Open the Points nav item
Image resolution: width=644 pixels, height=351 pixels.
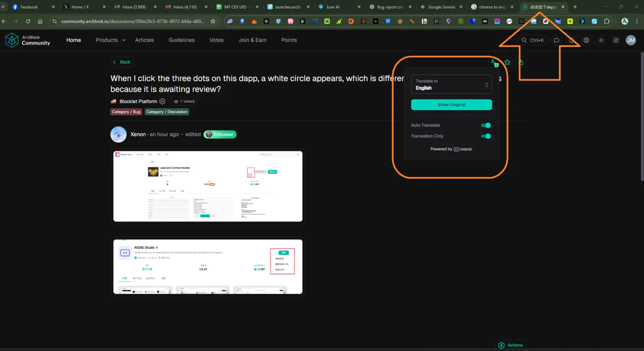pyautogui.click(x=289, y=40)
